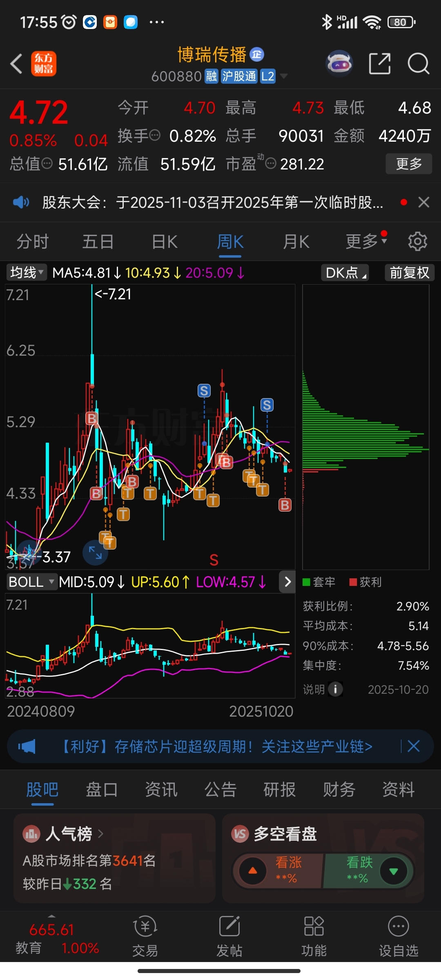
Task: Tap the 市盈 info circle icon
Action: pyautogui.click(x=271, y=164)
